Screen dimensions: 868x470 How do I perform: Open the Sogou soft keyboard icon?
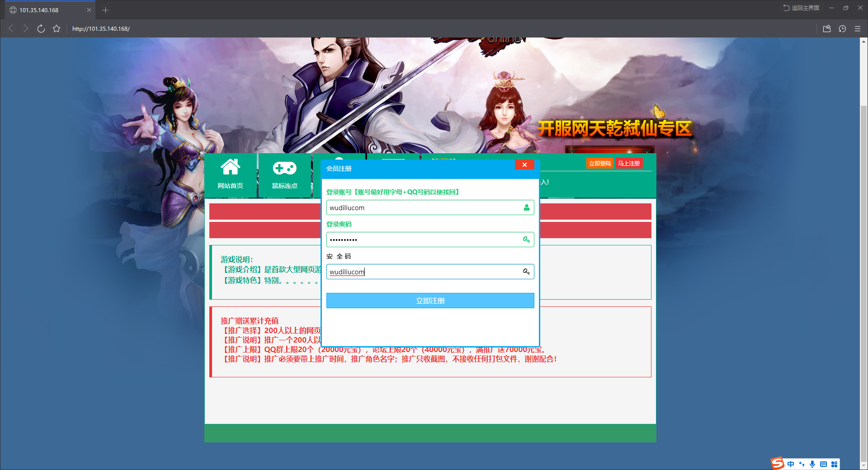coord(823,464)
